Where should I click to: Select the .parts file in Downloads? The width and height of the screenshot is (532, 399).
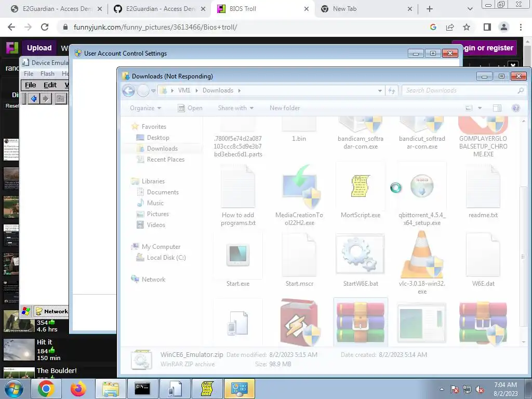(238, 137)
